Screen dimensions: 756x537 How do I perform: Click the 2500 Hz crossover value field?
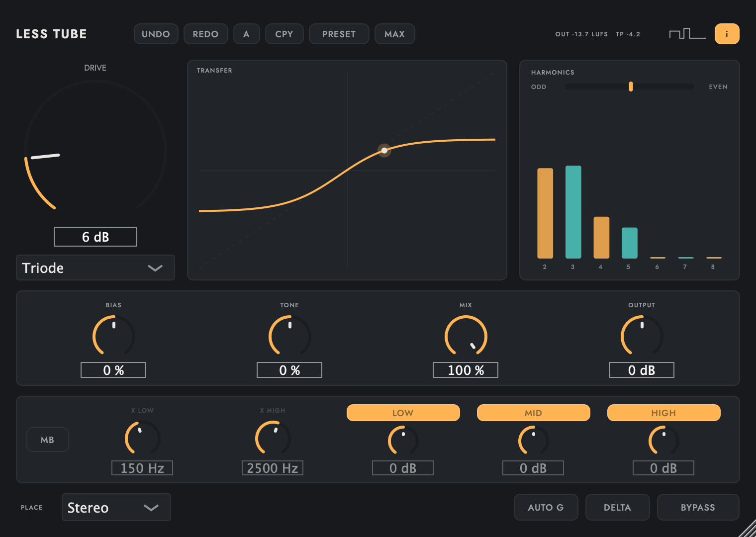[273, 468]
